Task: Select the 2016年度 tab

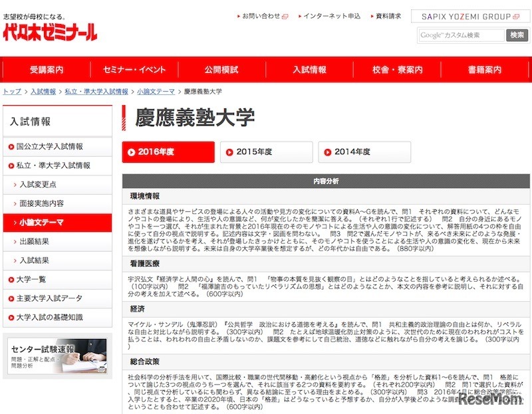Action: (x=168, y=152)
